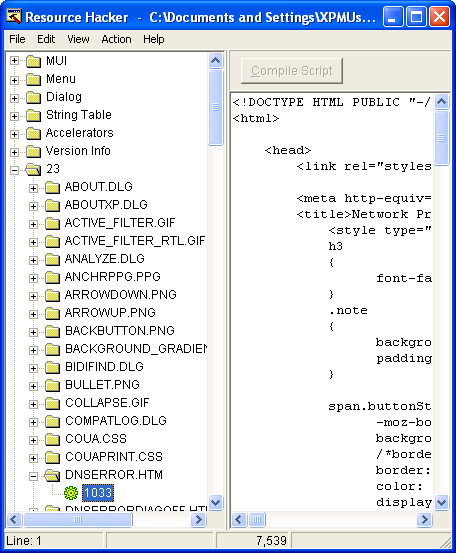Expand the String Table node
Viewport: 456px width, 553px height.
coord(14,116)
